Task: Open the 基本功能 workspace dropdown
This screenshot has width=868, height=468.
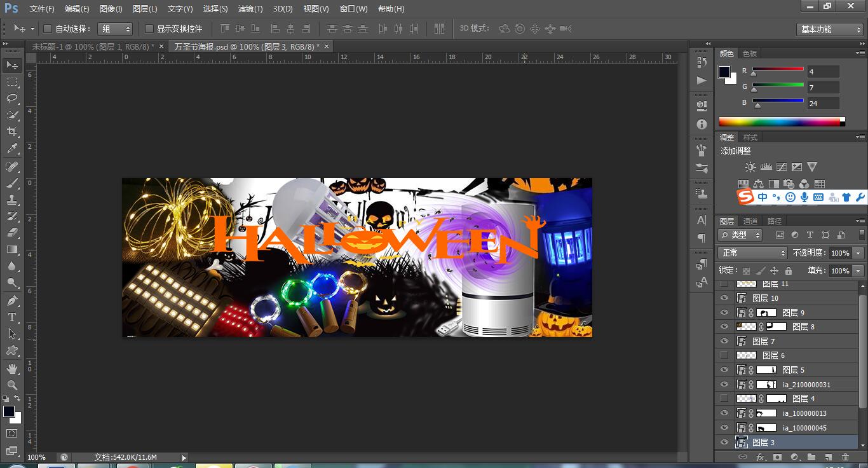Action: click(x=830, y=29)
